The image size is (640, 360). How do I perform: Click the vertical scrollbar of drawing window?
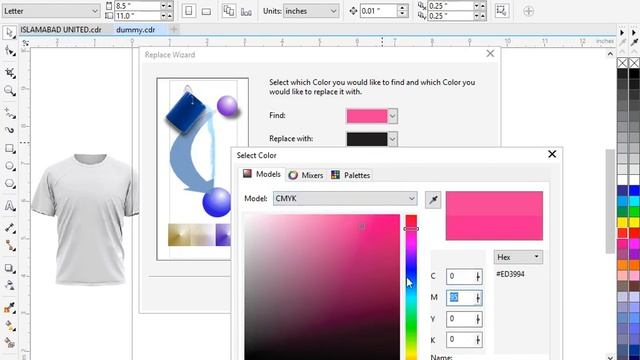pos(610,202)
